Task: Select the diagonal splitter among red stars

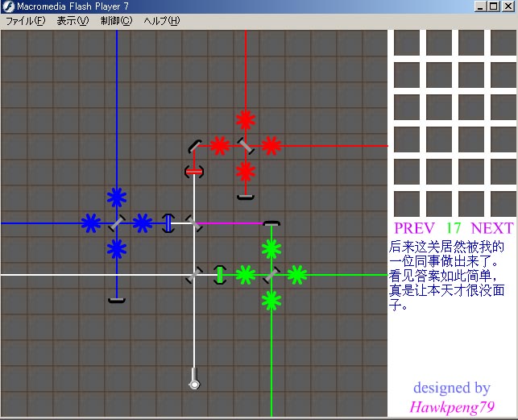Action: pyautogui.click(x=246, y=146)
